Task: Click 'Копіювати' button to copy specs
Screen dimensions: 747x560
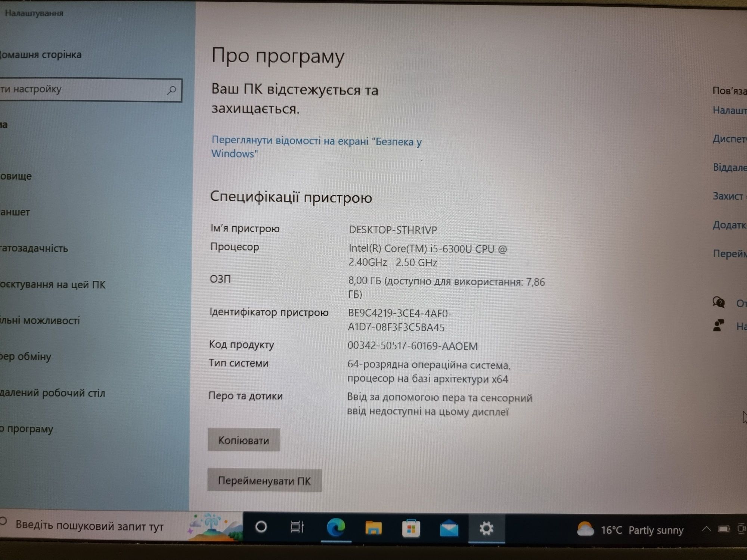Action: tap(245, 440)
